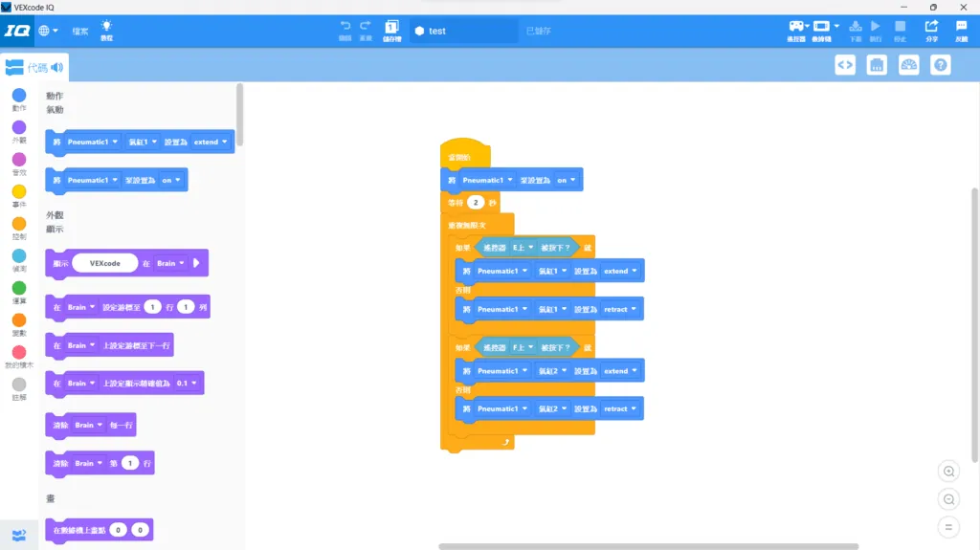
Task: Open on dropdown in workspace pump block
Action: coord(567,180)
